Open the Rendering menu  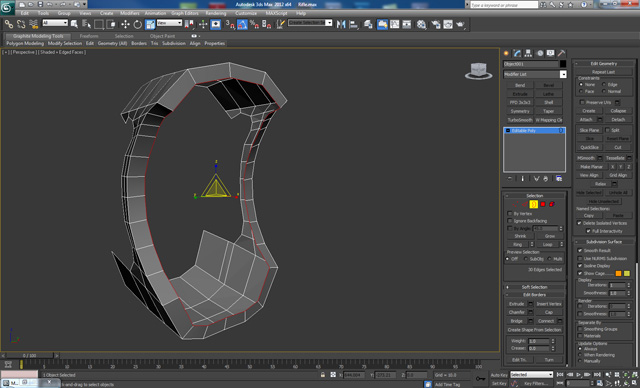(216, 13)
